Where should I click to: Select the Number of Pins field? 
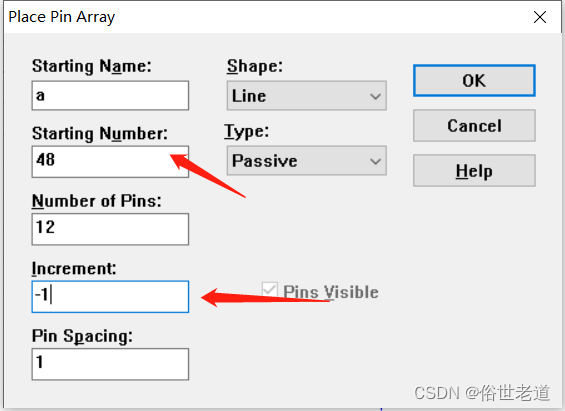pyautogui.click(x=110, y=229)
